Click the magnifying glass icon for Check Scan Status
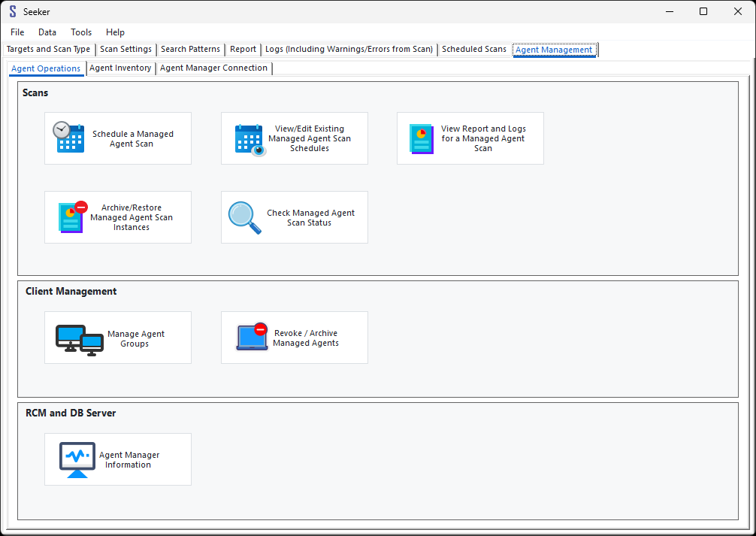 pos(245,217)
